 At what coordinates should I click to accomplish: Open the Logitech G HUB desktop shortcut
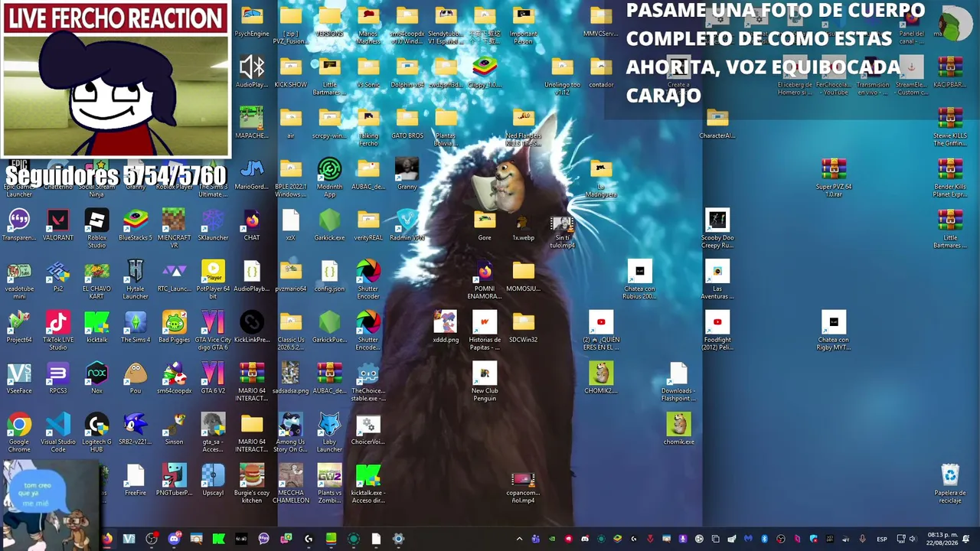[96, 432]
